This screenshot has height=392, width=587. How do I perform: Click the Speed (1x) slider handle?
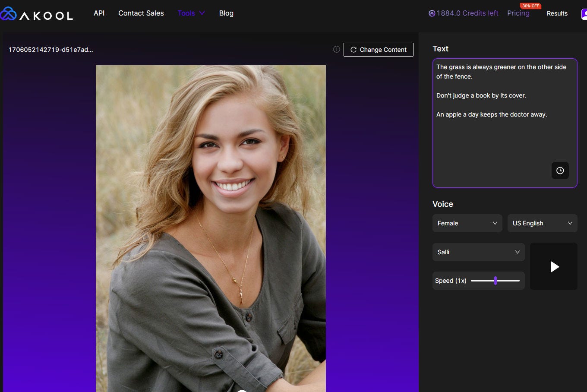(x=495, y=281)
